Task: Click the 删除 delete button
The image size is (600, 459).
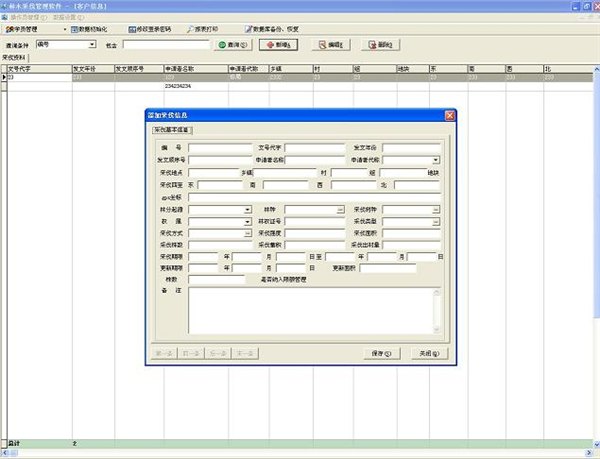Action: coord(380,45)
